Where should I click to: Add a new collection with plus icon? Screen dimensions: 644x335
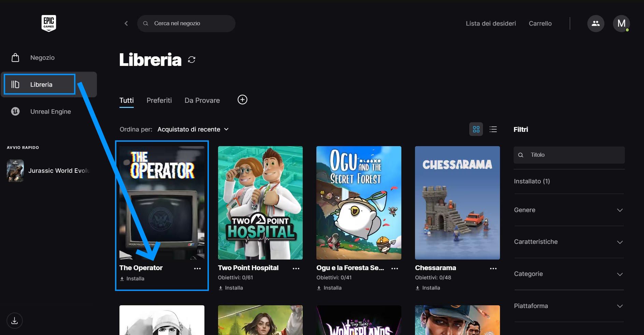[x=242, y=100]
